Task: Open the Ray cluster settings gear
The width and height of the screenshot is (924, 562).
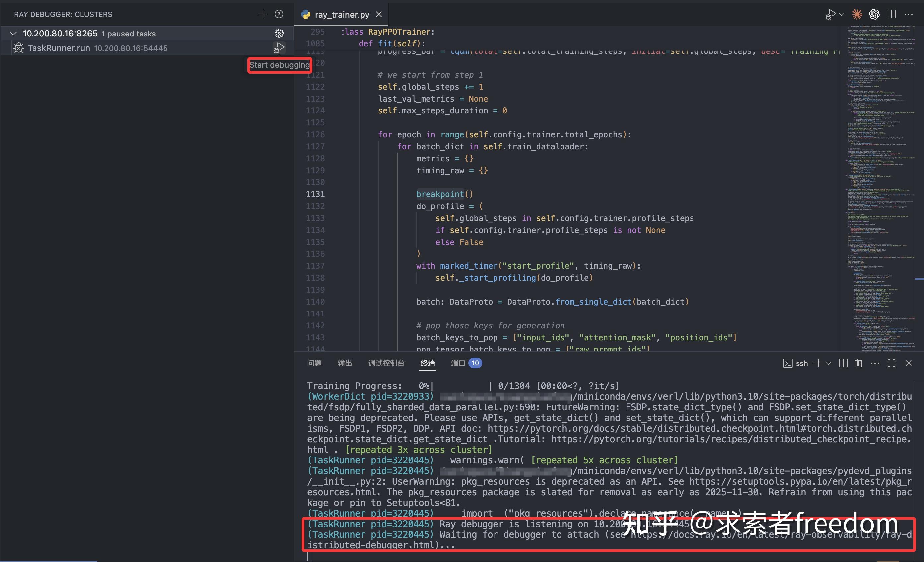Action: coord(279,33)
